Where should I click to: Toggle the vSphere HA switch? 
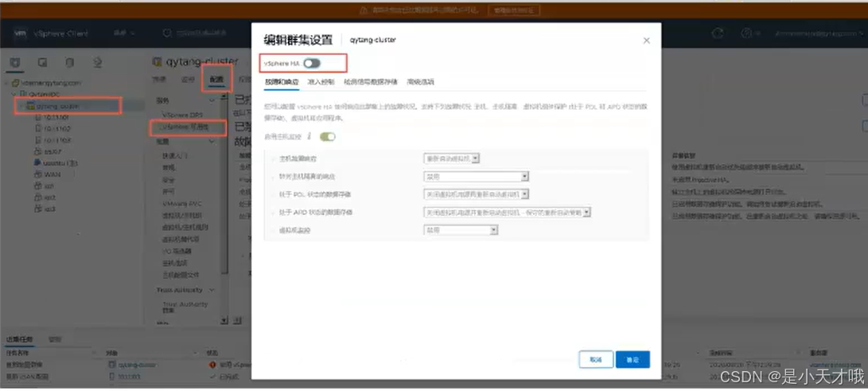(312, 63)
